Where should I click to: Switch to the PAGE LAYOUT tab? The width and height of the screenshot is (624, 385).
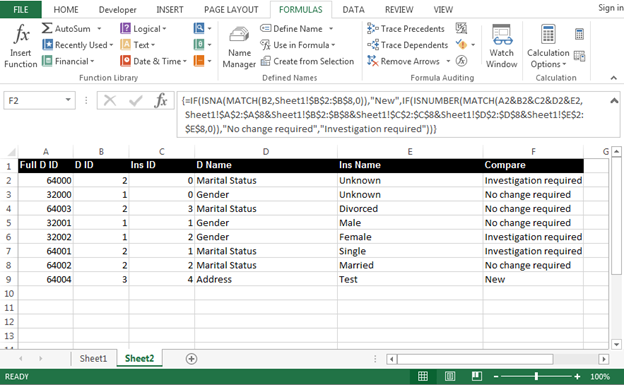(231, 10)
